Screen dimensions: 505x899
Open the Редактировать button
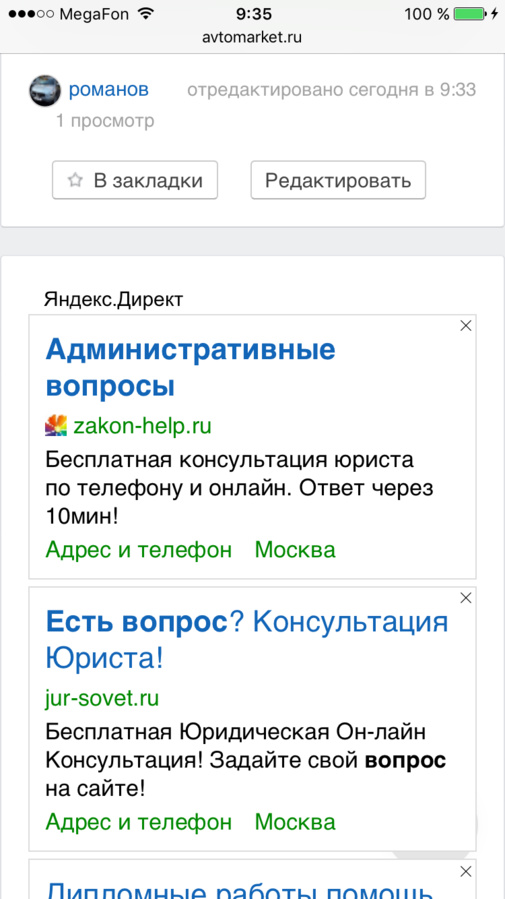(x=338, y=180)
